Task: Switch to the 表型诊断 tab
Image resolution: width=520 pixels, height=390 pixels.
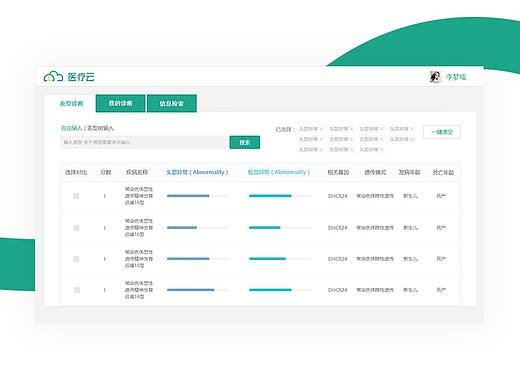Action: [71, 104]
